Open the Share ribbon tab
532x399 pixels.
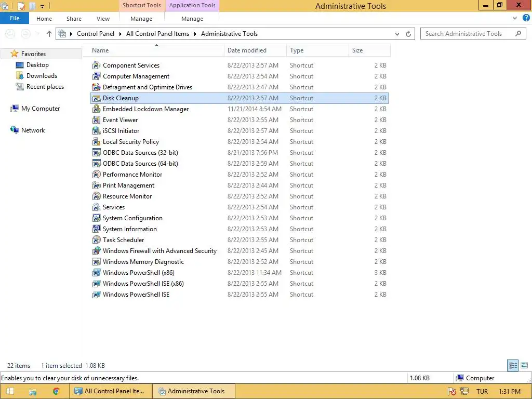pos(74,19)
